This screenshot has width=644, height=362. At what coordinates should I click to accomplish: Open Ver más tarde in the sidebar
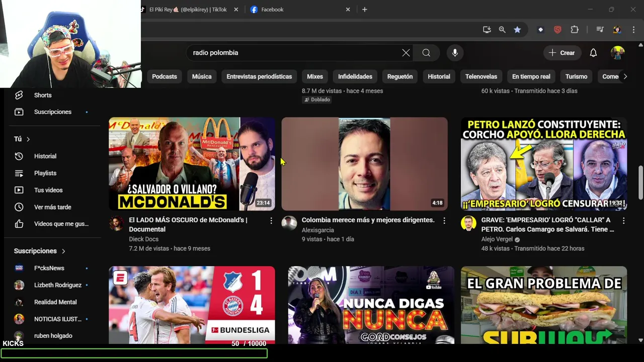tap(53, 207)
